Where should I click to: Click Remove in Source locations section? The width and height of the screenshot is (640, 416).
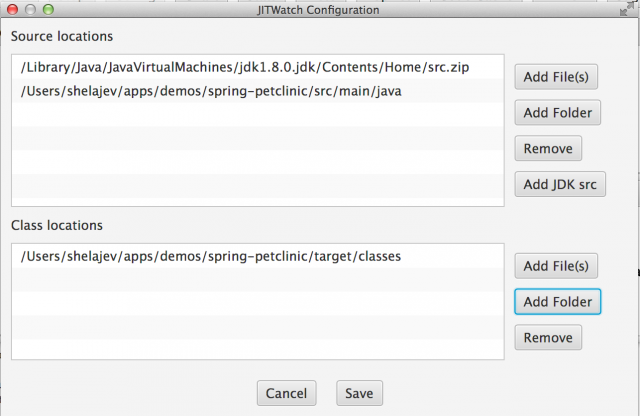[548, 149]
